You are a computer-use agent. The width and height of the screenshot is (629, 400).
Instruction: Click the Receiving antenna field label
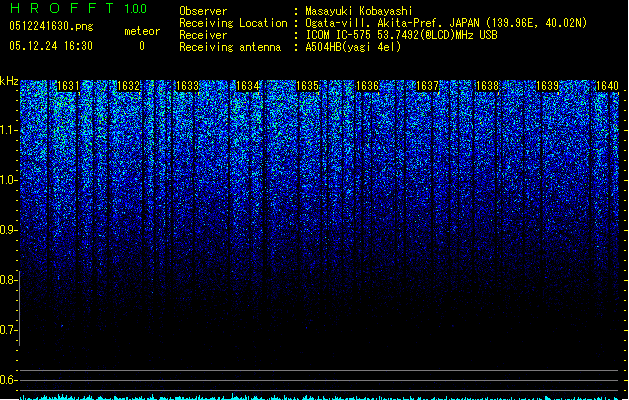[230, 47]
